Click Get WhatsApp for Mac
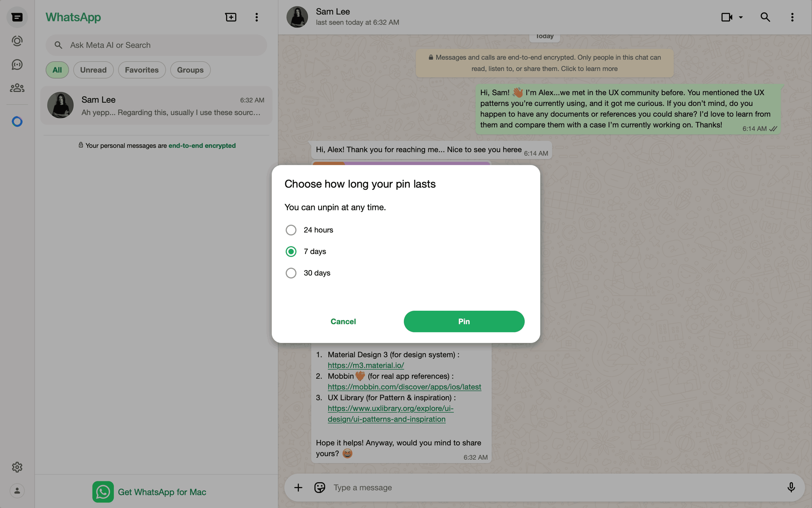The image size is (812, 508). 162,492
